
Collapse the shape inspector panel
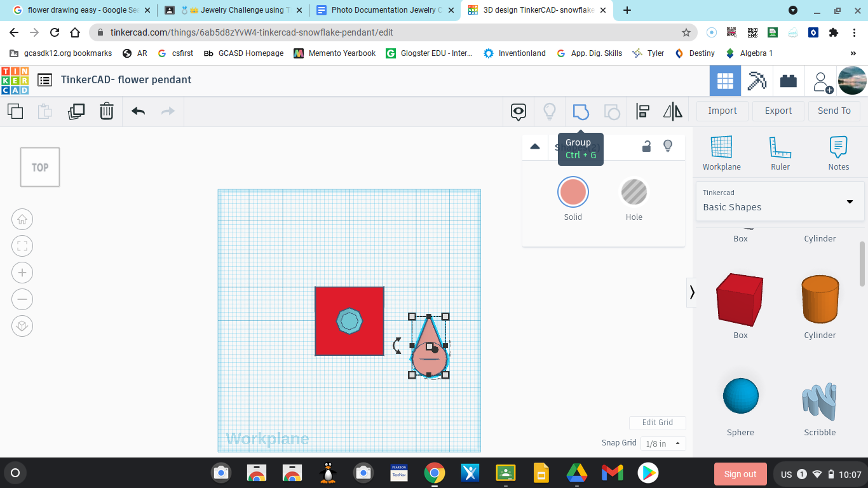535,146
